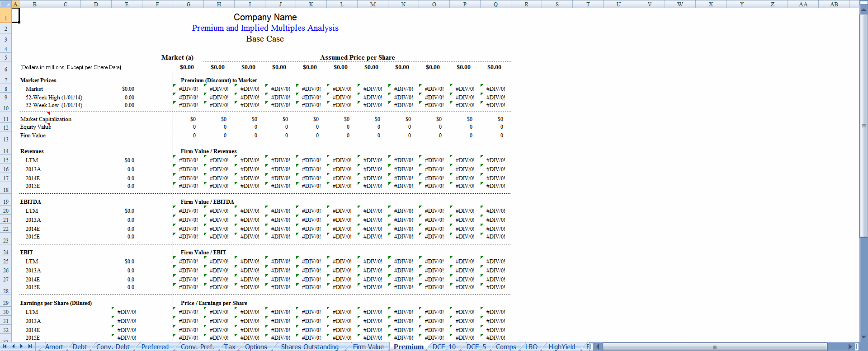Click the Earnings per Share (Diluted) label

[x=56, y=303]
